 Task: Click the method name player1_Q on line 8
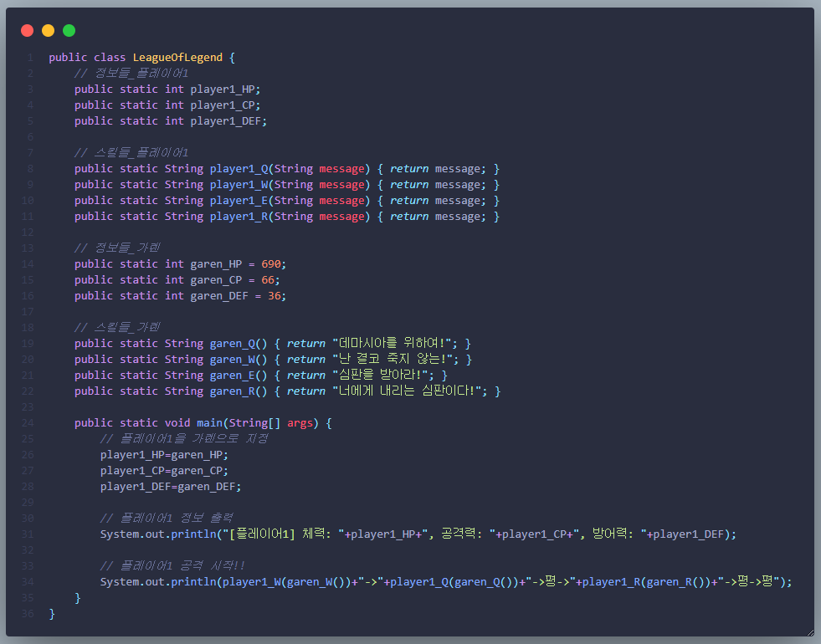pyautogui.click(x=239, y=169)
